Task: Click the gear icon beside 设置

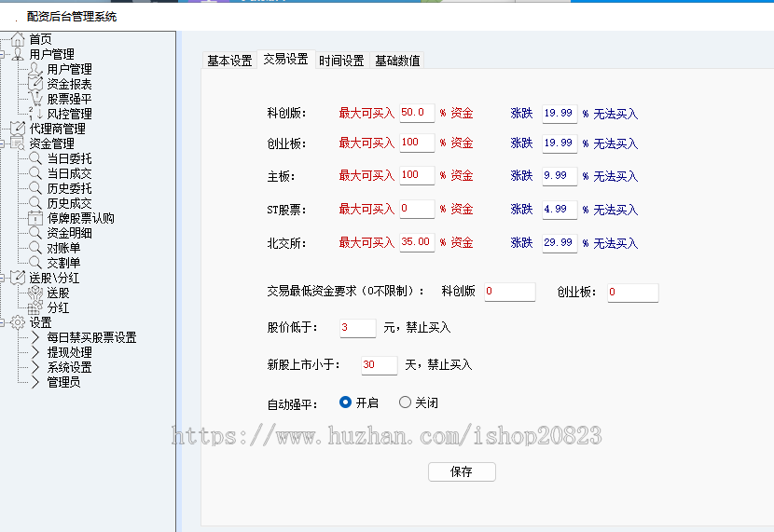Action: coord(18,322)
